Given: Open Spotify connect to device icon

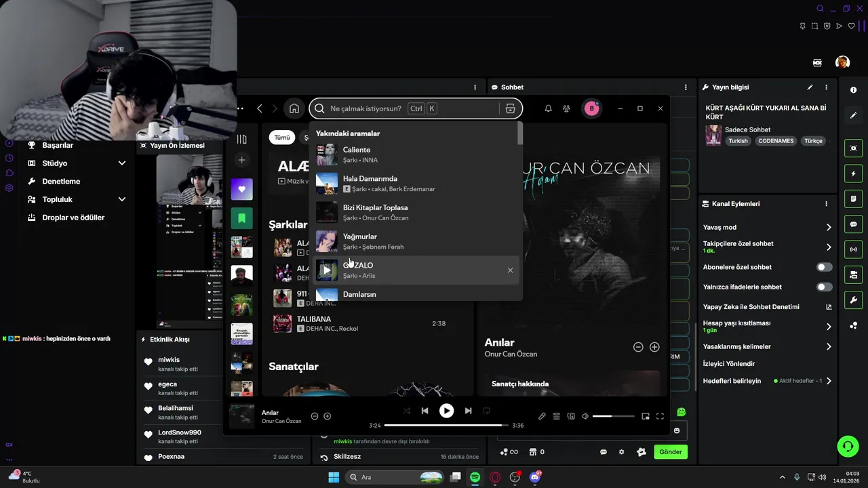Looking at the screenshot, I should [x=571, y=416].
